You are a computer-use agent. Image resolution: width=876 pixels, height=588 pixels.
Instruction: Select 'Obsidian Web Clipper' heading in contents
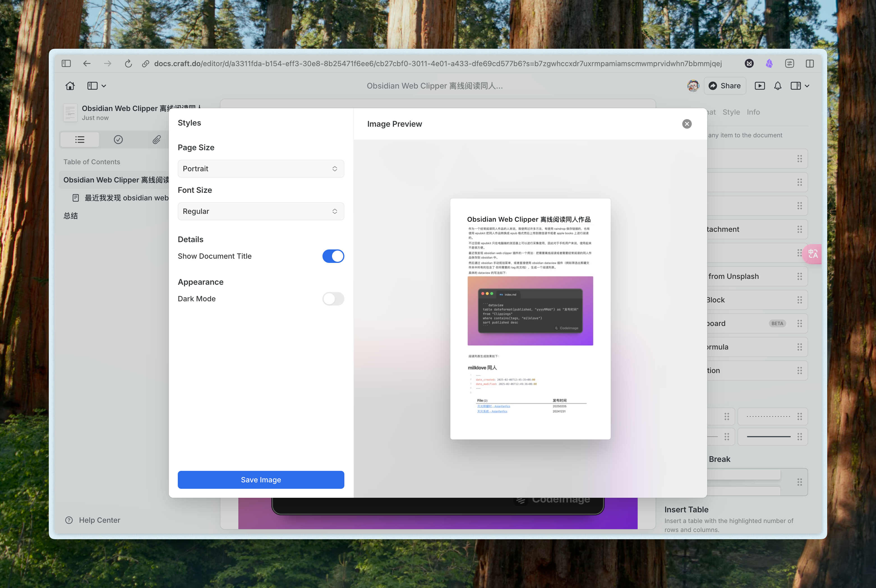(116, 180)
